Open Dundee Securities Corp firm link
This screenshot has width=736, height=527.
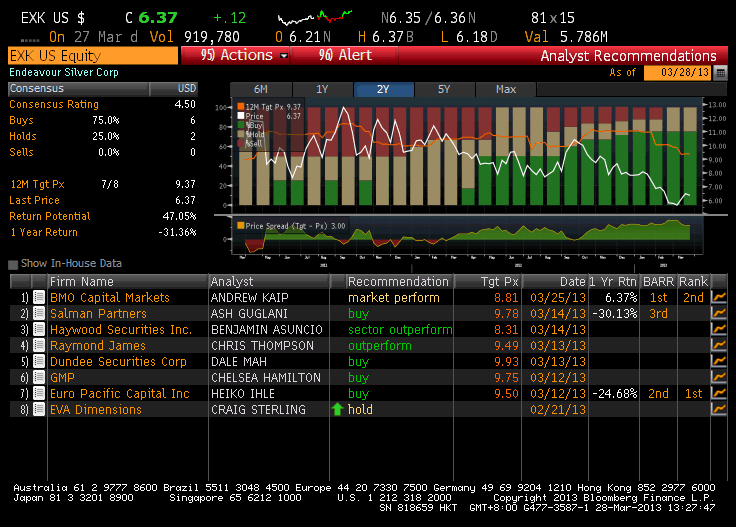click(x=118, y=361)
